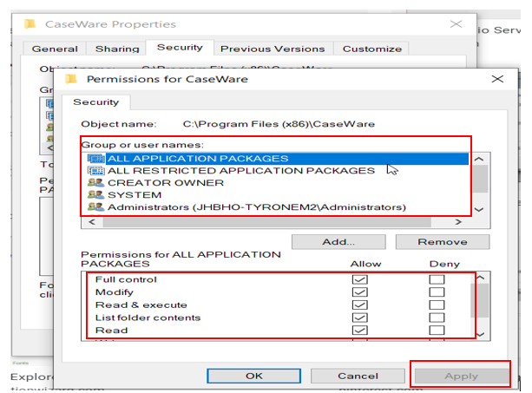Confirm with the OK button
This screenshot has width=532, height=393.
click(253, 376)
